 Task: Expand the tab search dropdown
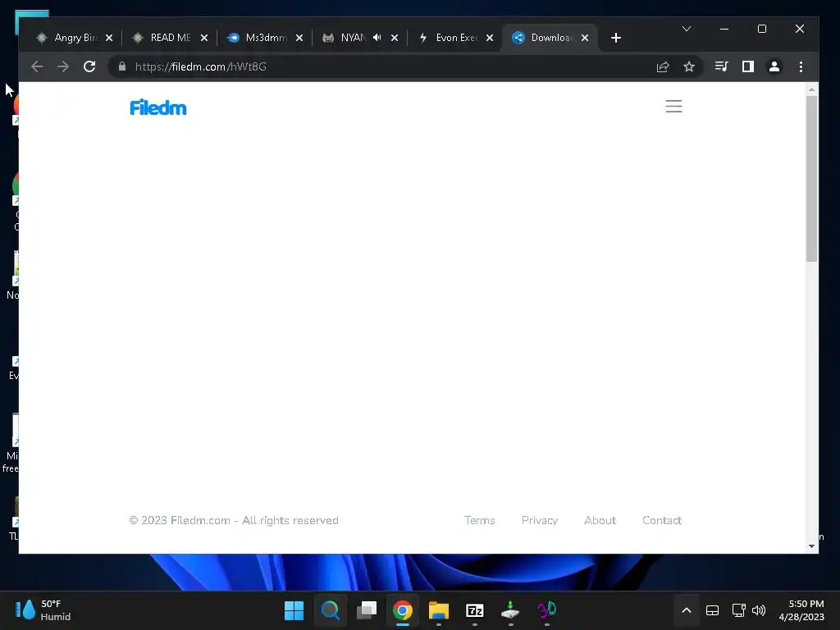687,29
